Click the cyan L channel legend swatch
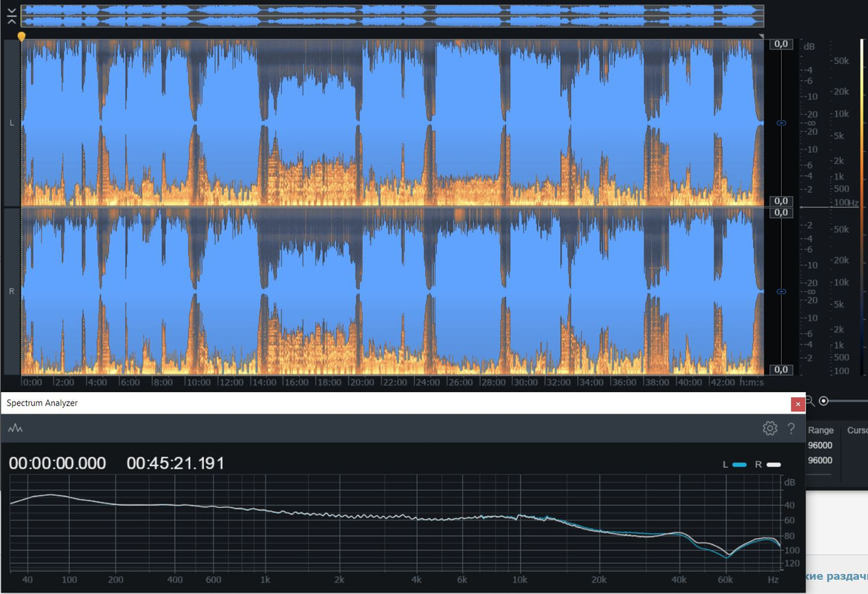868x594 pixels. [740, 464]
